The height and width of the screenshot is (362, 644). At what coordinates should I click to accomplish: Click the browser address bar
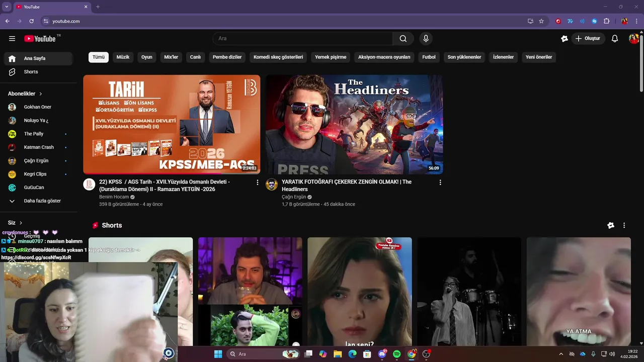click(282, 21)
